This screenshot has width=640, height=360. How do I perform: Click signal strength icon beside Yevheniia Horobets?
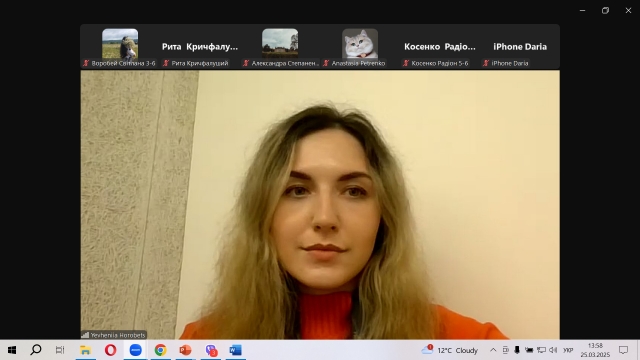(x=85, y=335)
